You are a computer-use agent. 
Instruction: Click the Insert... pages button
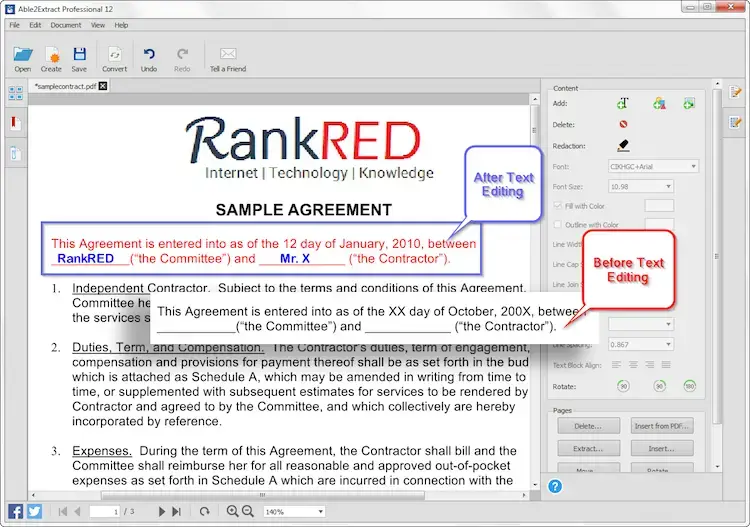[x=662, y=449]
